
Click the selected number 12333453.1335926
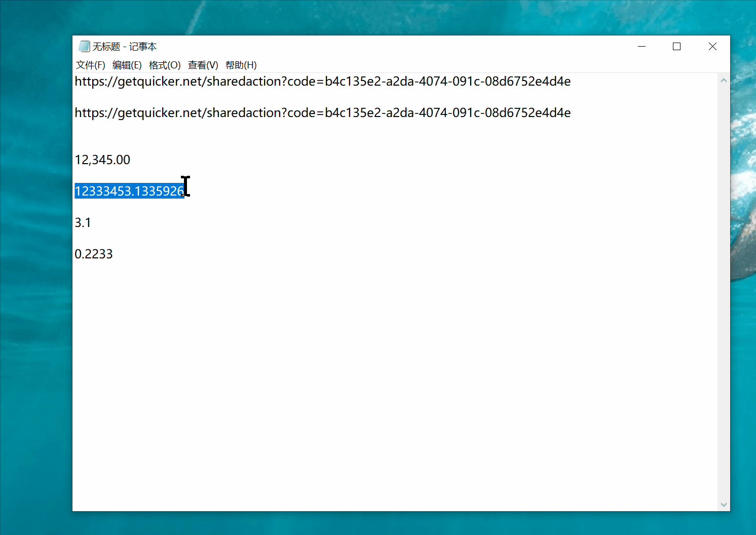(x=129, y=191)
